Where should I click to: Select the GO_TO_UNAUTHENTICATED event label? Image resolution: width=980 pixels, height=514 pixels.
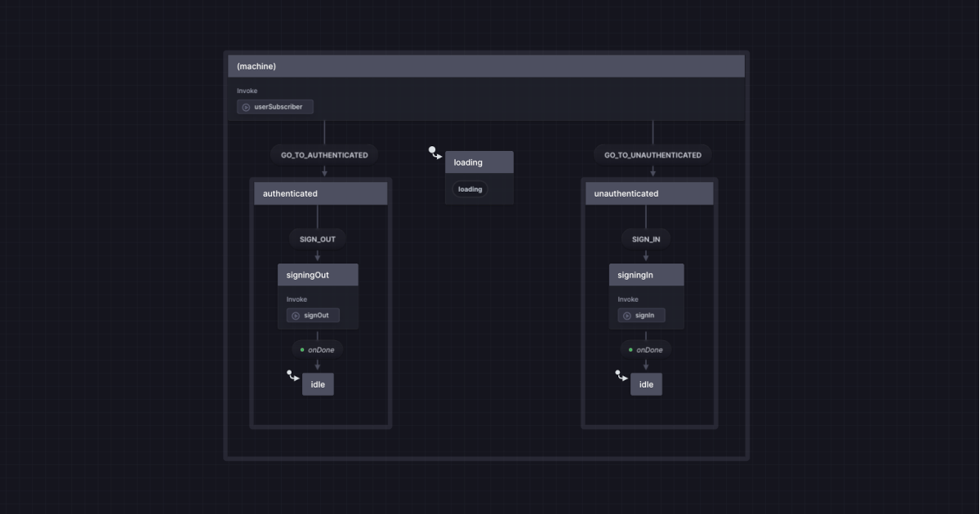tap(653, 155)
